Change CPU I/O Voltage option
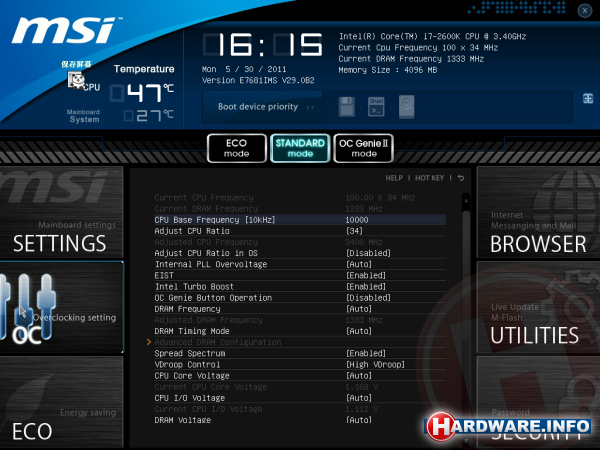The width and height of the screenshot is (600, 450). [359, 398]
